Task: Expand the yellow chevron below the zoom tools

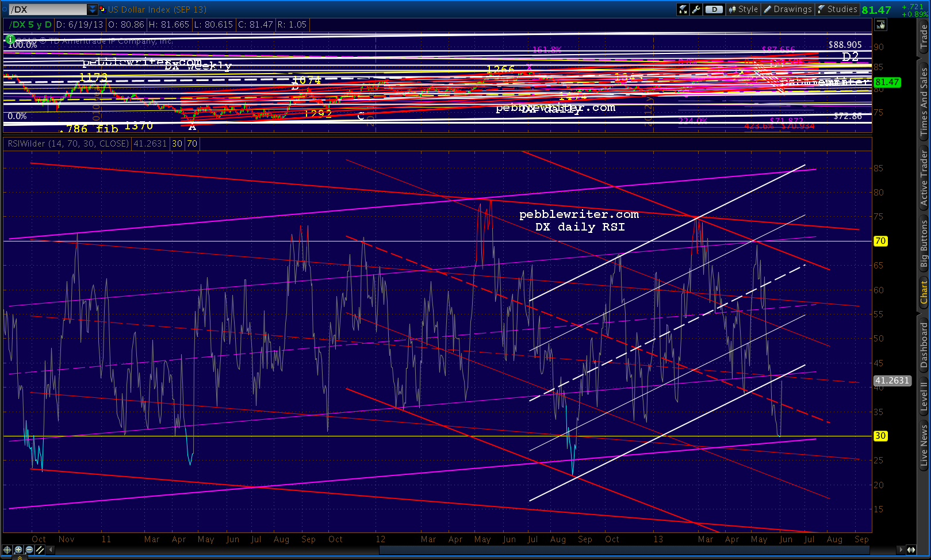Action: (x=20, y=558)
